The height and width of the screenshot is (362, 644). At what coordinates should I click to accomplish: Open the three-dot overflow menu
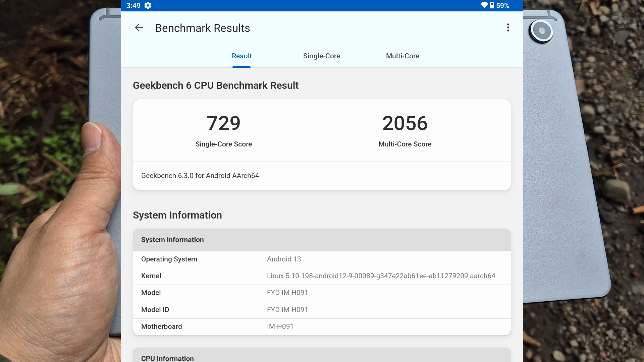(x=508, y=28)
